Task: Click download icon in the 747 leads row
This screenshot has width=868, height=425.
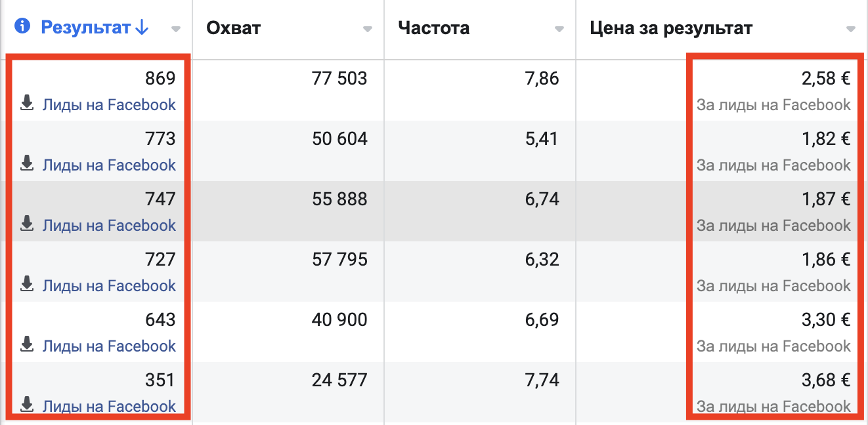Action: pyautogui.click(x=27, y=224)
